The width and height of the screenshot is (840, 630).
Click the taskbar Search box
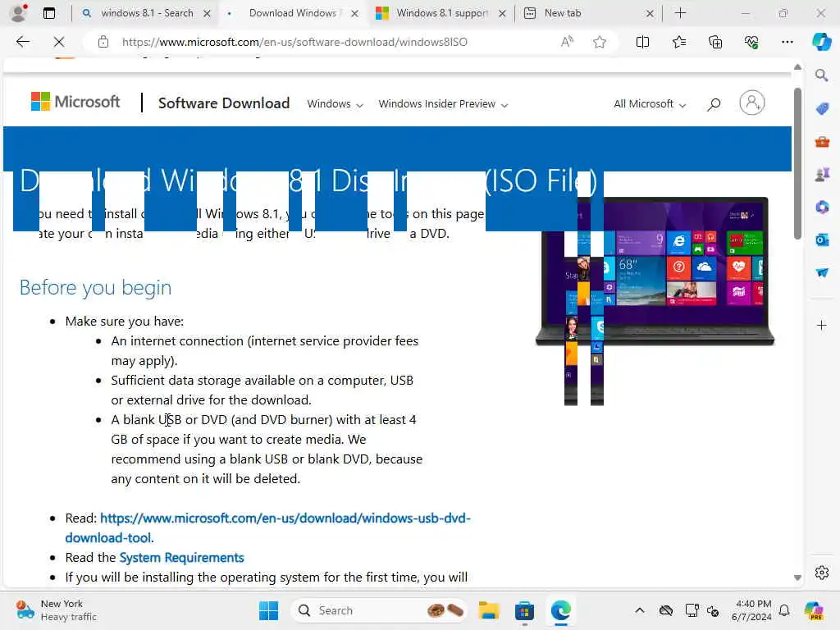pyautogui.click(x=379, y=610)
